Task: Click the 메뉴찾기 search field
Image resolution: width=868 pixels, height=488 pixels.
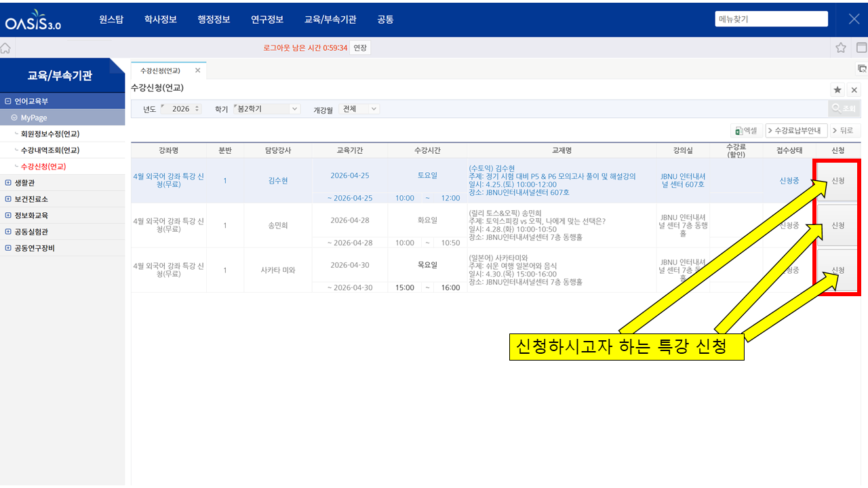Action: [771, 19]
